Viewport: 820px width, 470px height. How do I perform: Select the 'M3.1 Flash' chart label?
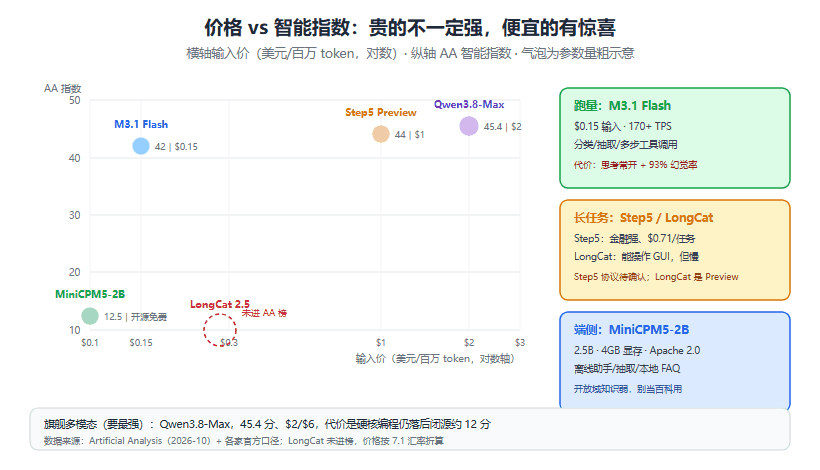pyautogui.click(x=141, y=124)
